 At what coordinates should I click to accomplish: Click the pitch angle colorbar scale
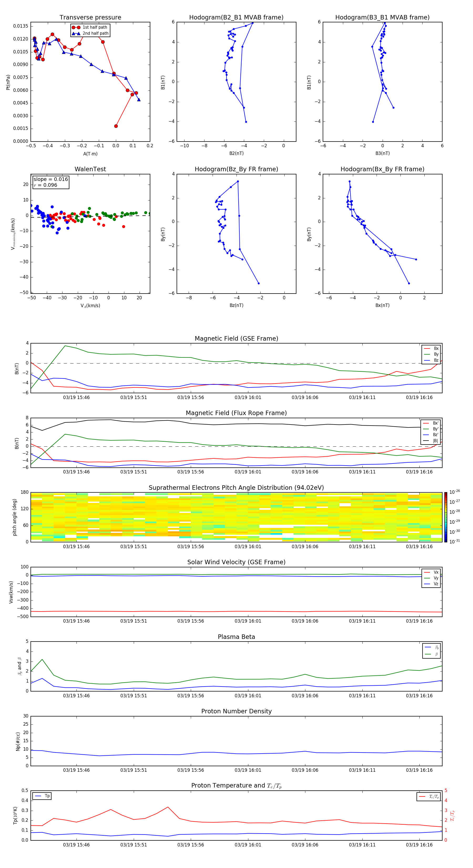tap(446, 517)
